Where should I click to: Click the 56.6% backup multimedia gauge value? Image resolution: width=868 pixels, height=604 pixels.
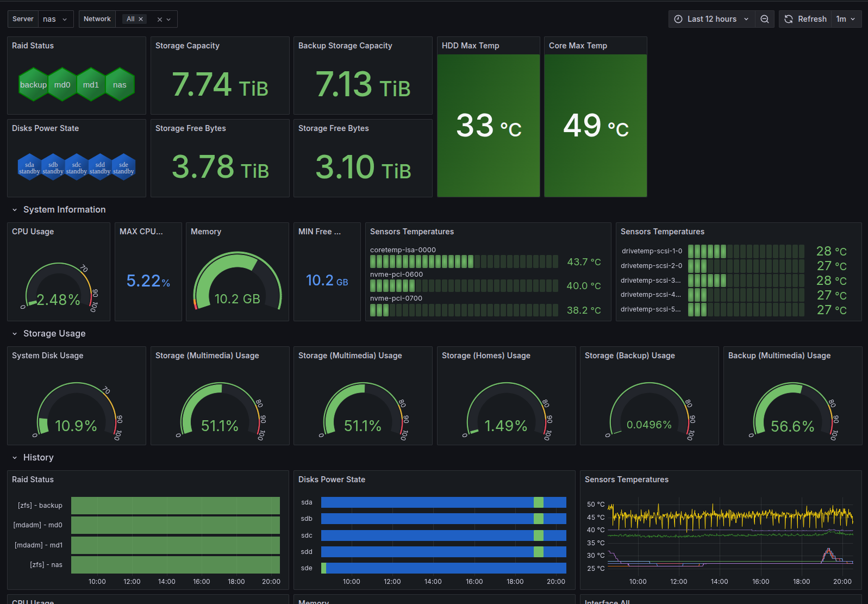pos(792,426)
